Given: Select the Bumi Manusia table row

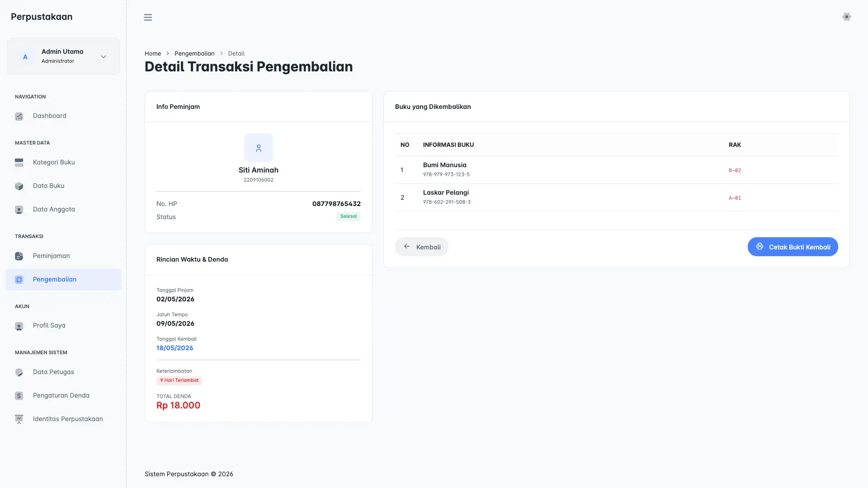Looking at the screenshot, I should point(616,170).
